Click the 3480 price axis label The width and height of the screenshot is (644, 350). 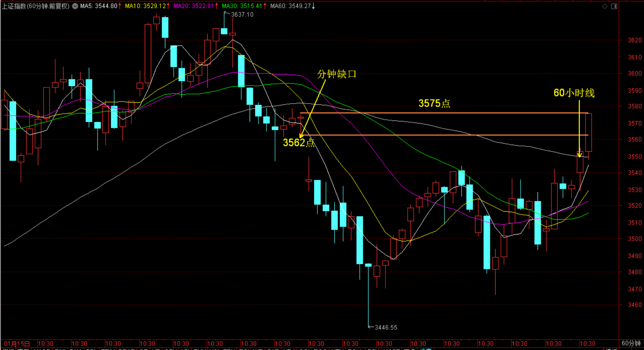click(x=635, y=272)
